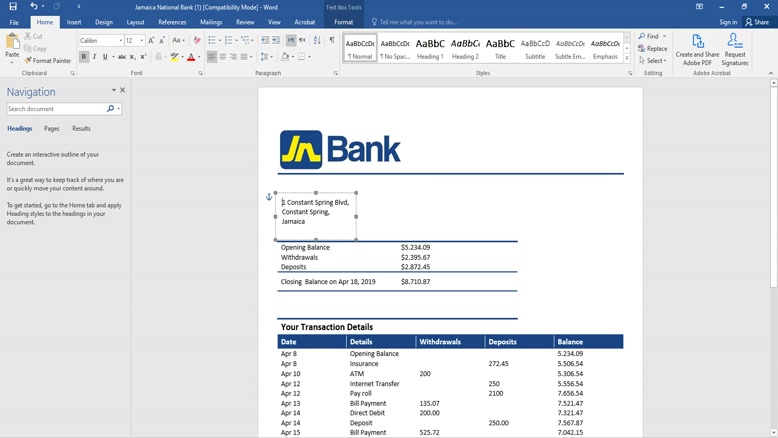
Task: Align the paragraph right
Action: point(233,57)
